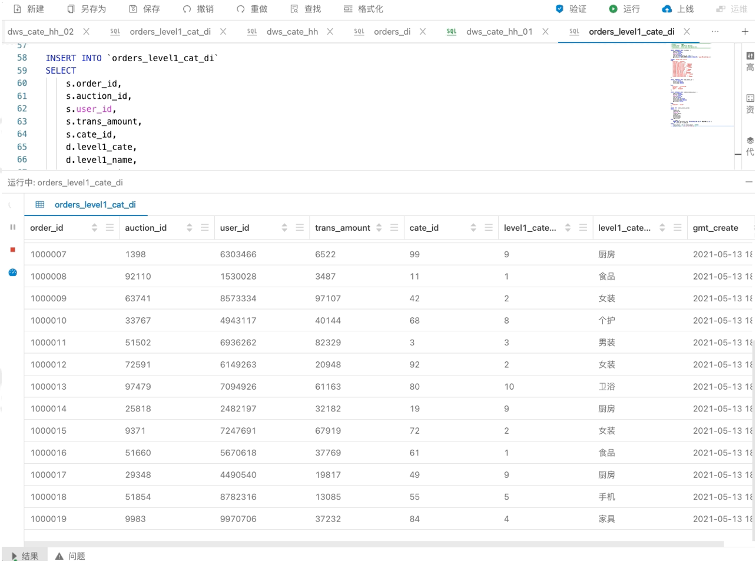Click d.level1_name on code line 66
The image size is (756, 566).
click(x=101, y=160)
